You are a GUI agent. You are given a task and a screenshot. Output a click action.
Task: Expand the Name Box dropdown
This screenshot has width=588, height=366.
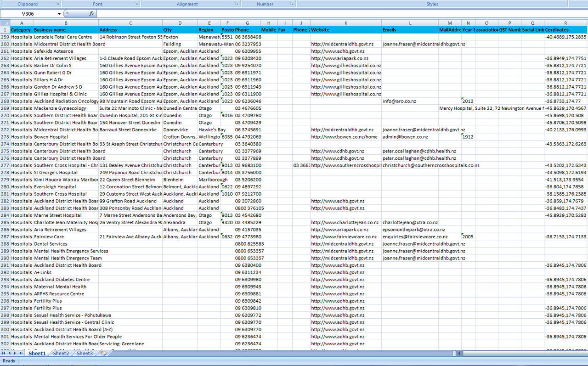point(59,14)
